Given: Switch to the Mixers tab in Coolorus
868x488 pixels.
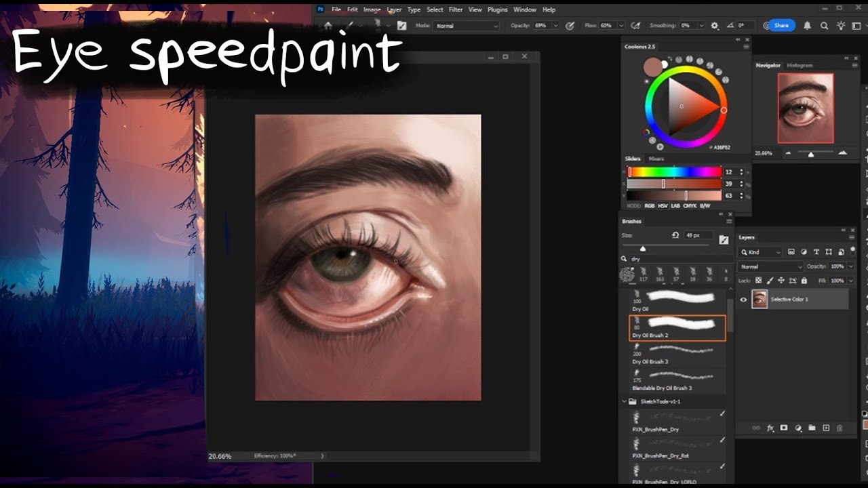Looking at the screenshot, I should pyautogui.click(x=656, y=159).
